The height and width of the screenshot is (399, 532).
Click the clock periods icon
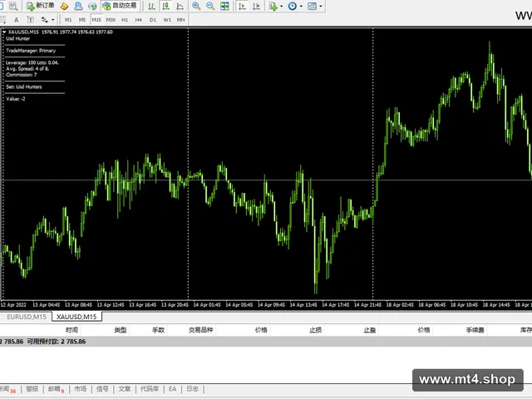pos(292,6)
